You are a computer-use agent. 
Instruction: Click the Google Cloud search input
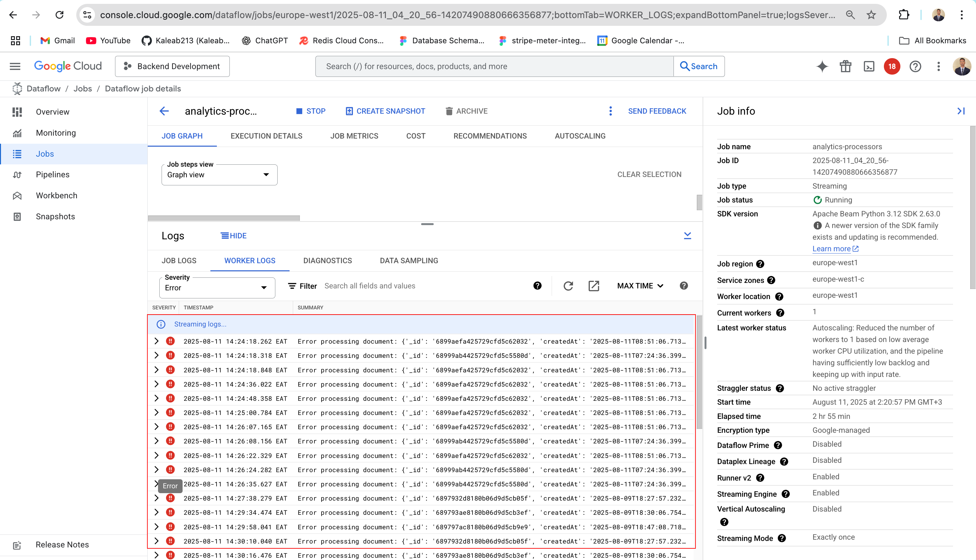point(494,66)
